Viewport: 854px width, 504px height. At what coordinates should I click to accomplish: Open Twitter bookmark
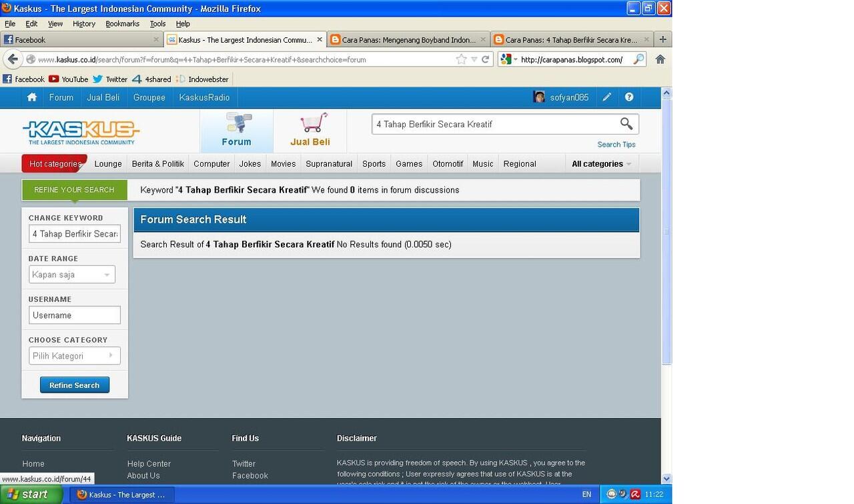pos(110,79)
